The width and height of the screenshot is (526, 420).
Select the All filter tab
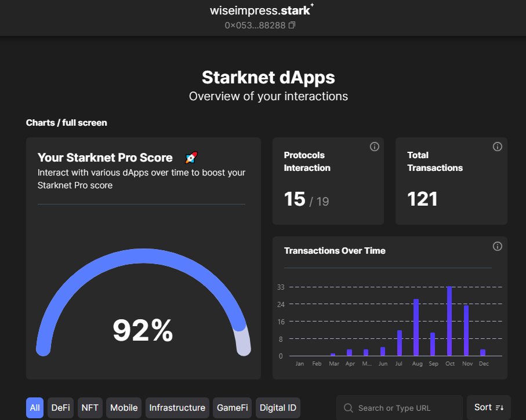coord(35,408)
